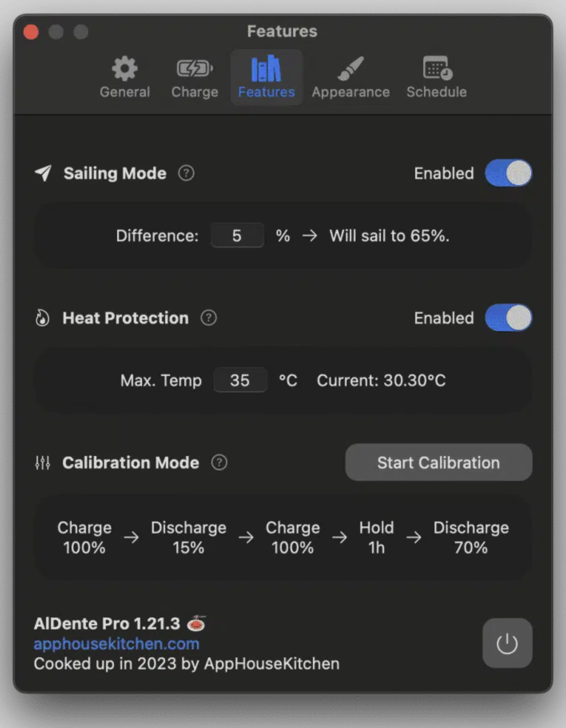
Task: Click the Sailing Mode help question mark
Action: (x=186, y=173)
